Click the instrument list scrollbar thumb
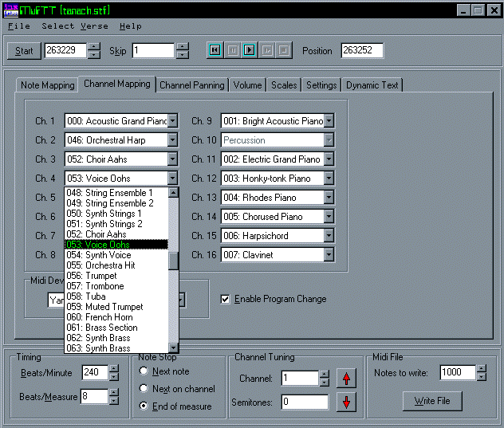This screenshot has height=428, width=504. [174, 261]
